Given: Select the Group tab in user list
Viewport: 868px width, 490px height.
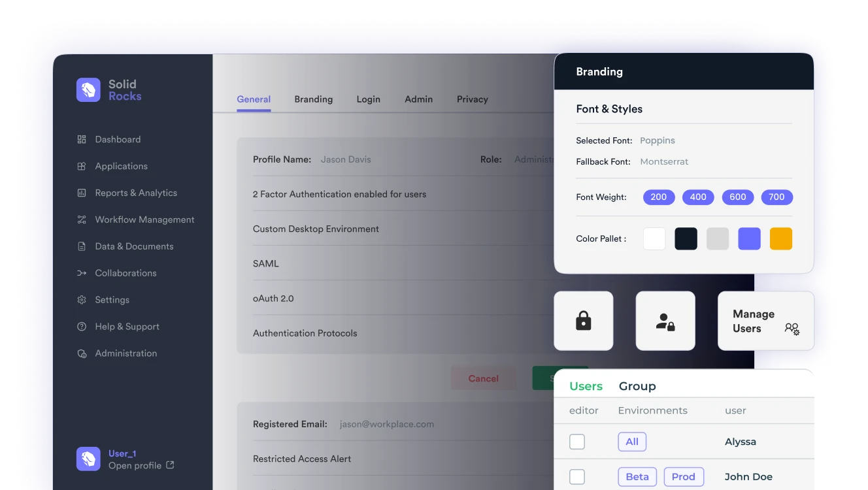Looking at the screenshot, I should click(637, 386).
